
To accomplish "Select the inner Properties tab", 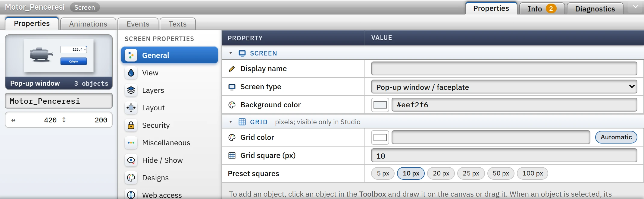I will click(x=32, y=24).
